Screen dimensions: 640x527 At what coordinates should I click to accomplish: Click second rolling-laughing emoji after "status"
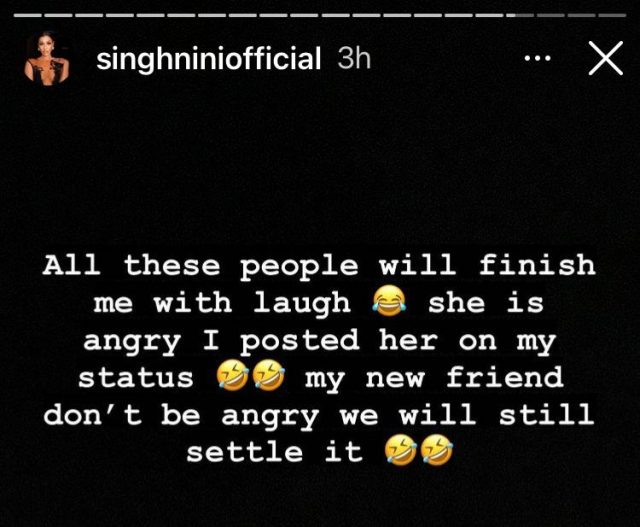[x=266, y=377]
